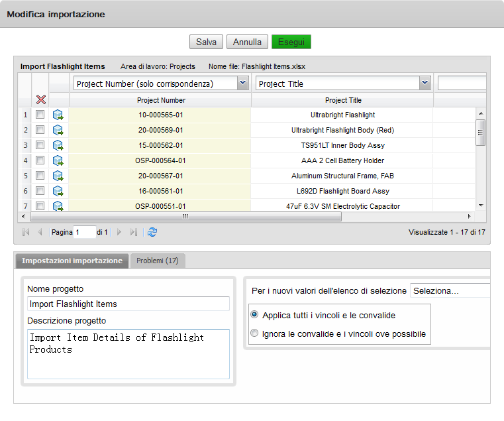Go to last page of grid
504x421 pixels.
point(133,232)
